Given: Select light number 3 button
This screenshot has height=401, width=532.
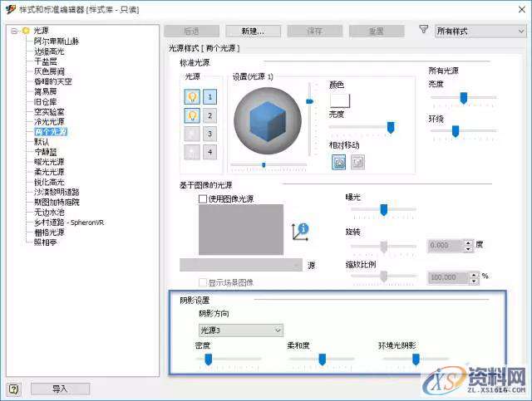Looking at the screenshot, I should 209,134.
